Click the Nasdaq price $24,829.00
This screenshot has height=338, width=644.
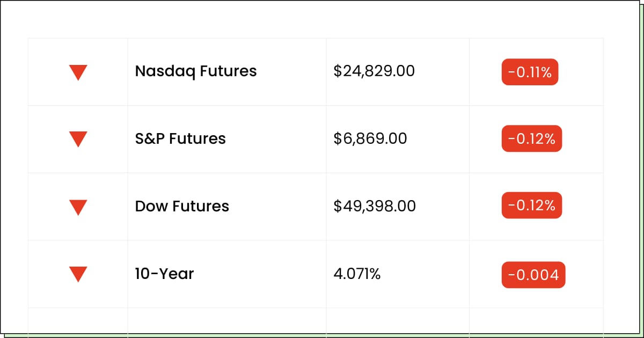point(374,71)
